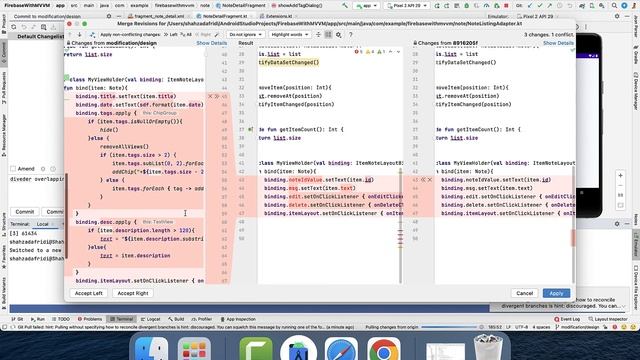Open Safari from the Dock
This screenshot has height=360, width=640.
point(341,350)
